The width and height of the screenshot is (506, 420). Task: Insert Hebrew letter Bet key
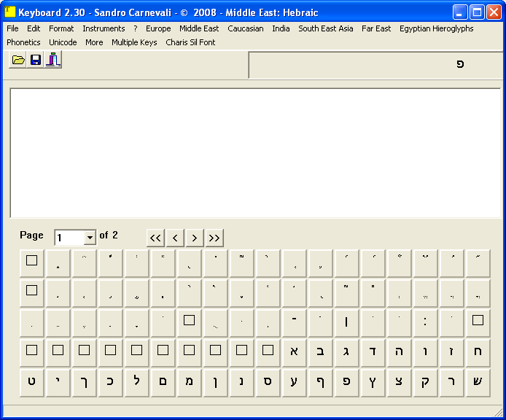[x=320, y=353]
